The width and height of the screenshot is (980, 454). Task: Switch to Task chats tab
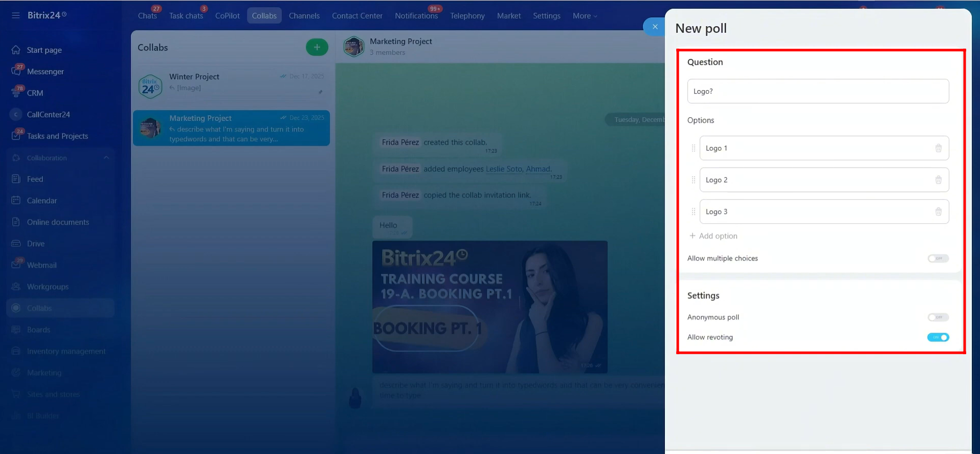pos(186,16)
